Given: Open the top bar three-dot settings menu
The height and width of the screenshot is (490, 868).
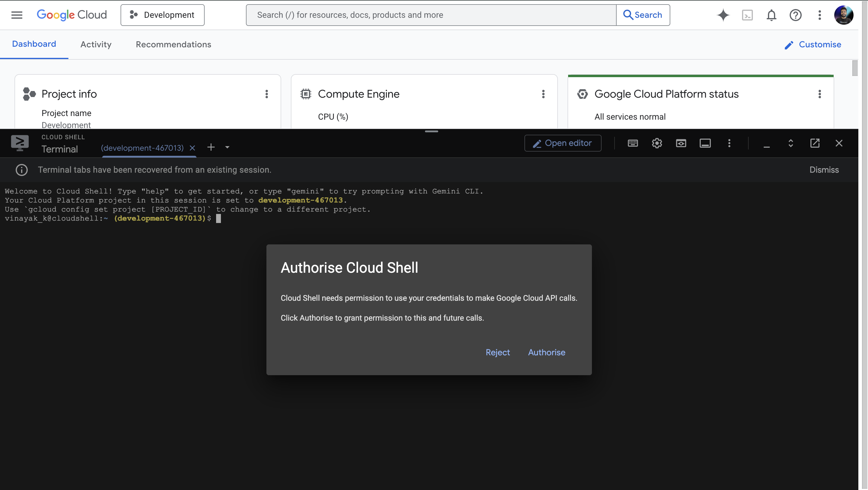Looking at the screenshot, I should coord(820,15).
